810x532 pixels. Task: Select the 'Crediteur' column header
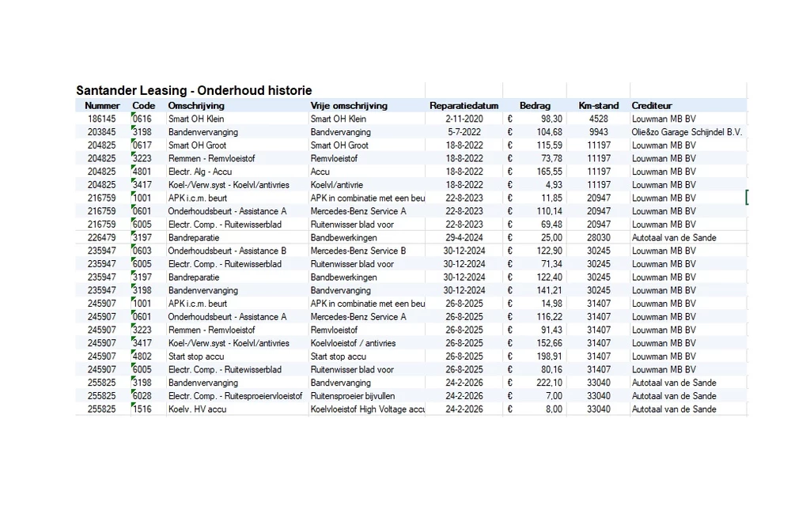(x=652, y=105)
